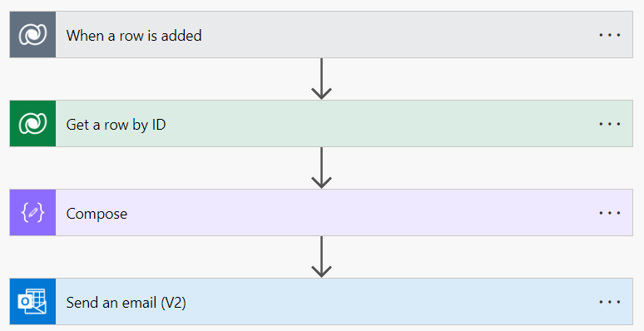Click the green Dataverse icon on Get a row
Screen dimensions: 644x331
point(32,124)
